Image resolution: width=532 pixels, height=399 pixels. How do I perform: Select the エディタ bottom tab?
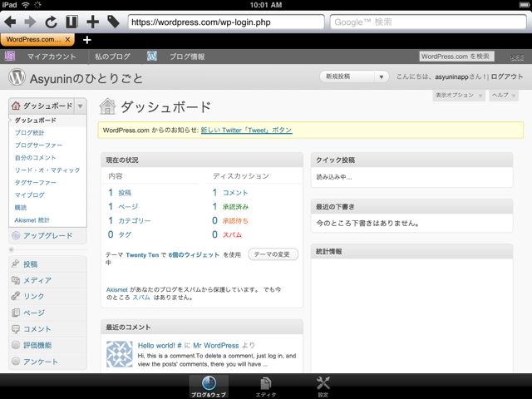266,387
